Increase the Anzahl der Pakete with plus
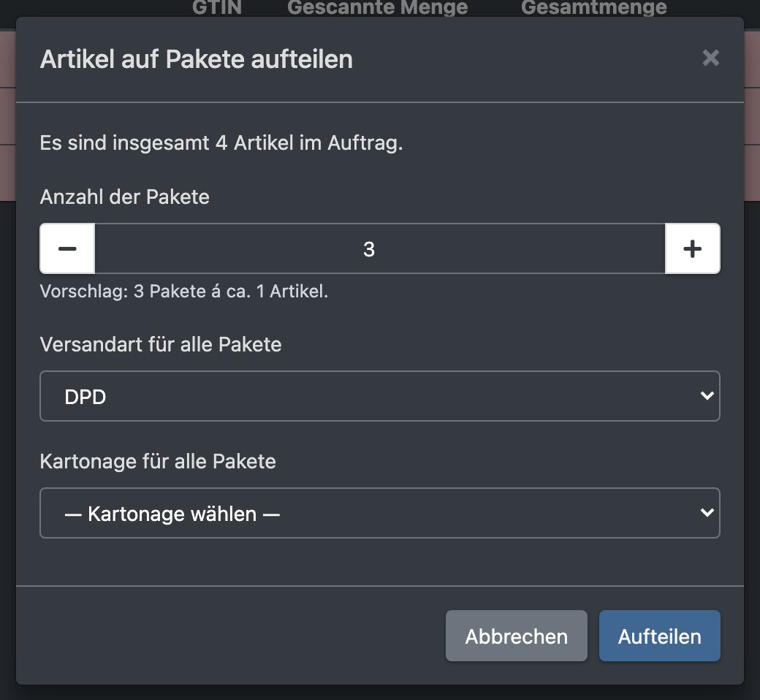This screenshot has height=700, width=760. point(692,248)
